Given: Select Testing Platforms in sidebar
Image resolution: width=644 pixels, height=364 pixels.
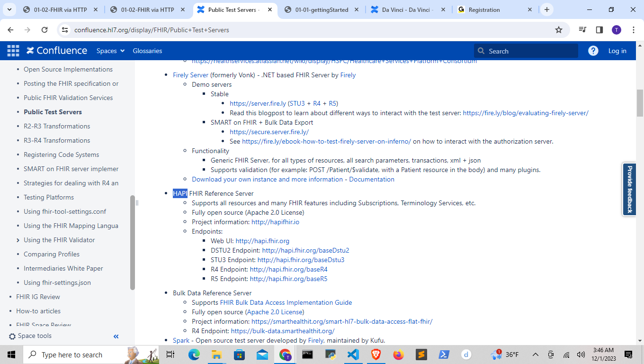Looking at the screenshot, I should 49,197.
